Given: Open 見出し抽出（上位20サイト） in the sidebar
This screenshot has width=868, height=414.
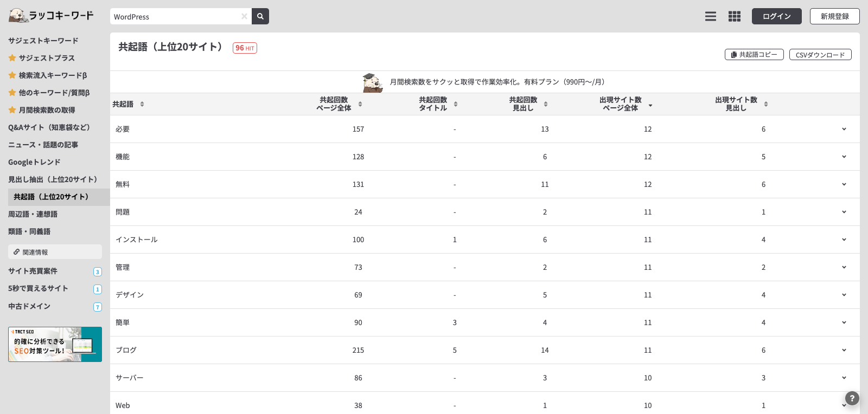Looking at the screenshot, I should (x=53, y=179).
